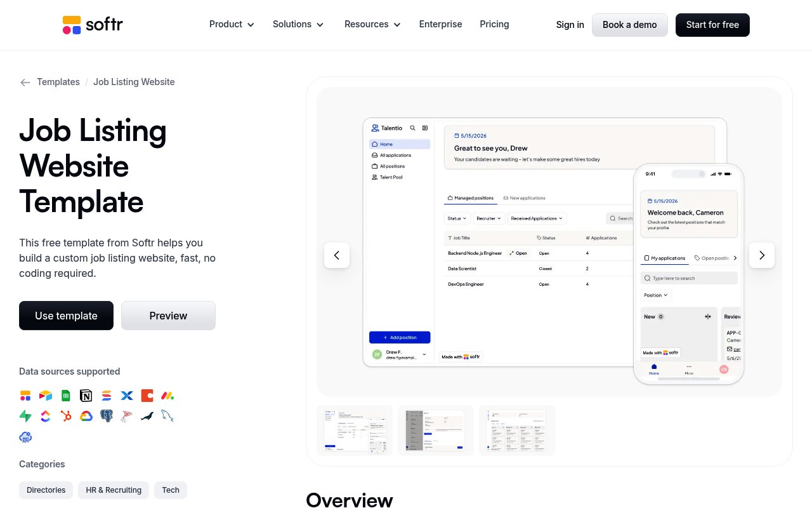Image resolution: width=812 pixels, height=508 pixels.
Task: Show next carousel image with right arrow
Action: point(762,255)
